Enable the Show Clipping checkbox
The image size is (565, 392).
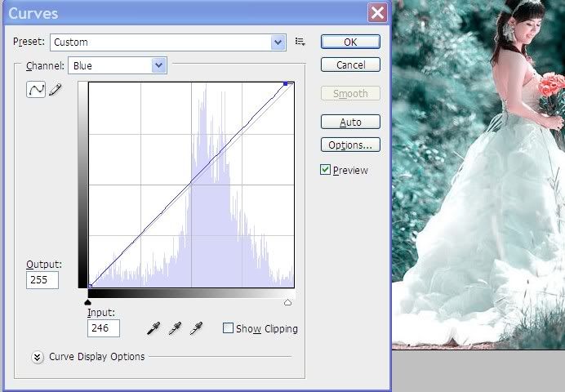(228, 328)
